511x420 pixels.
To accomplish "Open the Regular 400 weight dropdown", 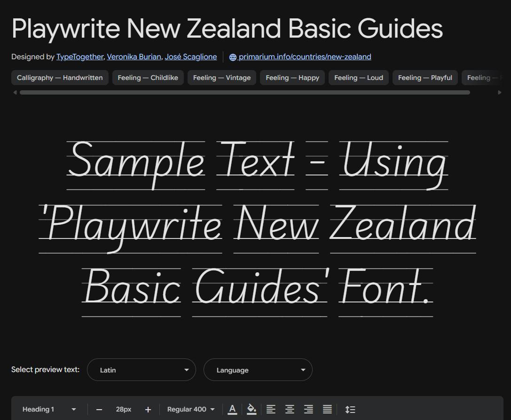I will coord(191,409).
